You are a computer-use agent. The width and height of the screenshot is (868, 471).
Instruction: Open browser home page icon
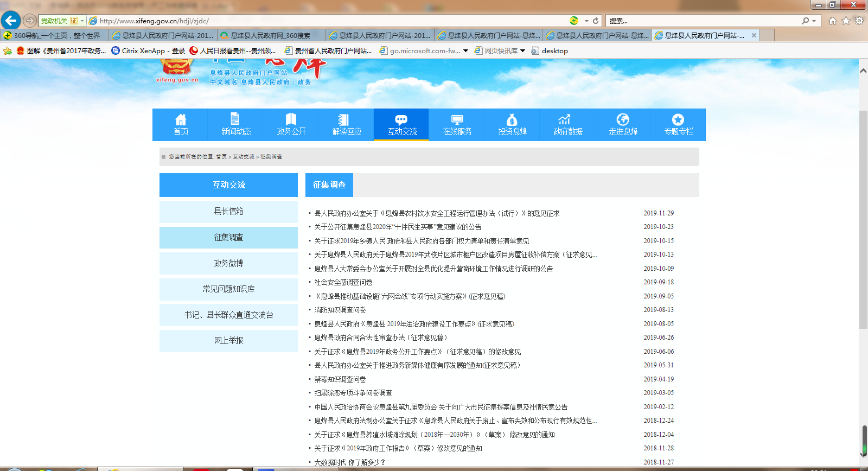tap(833, 21)
